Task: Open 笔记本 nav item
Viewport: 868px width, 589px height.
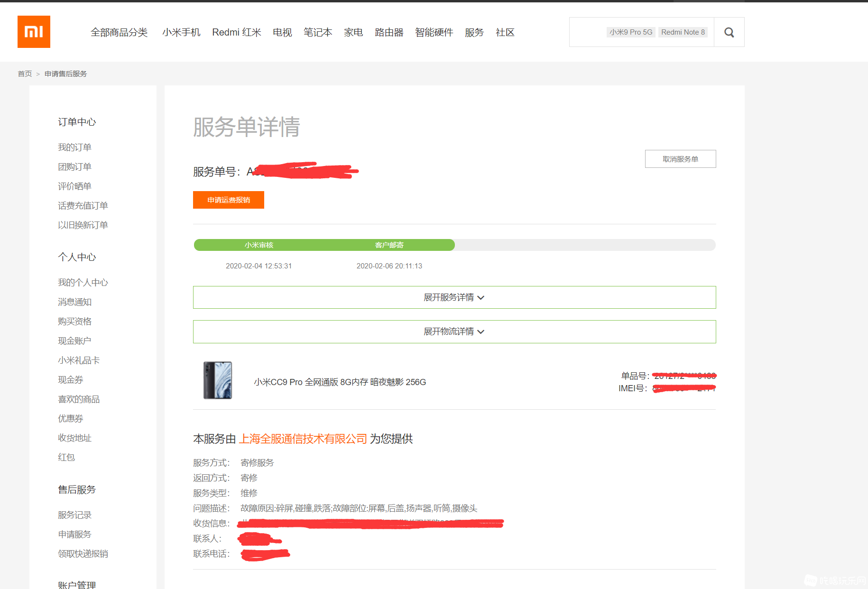Action: (318, 32)
